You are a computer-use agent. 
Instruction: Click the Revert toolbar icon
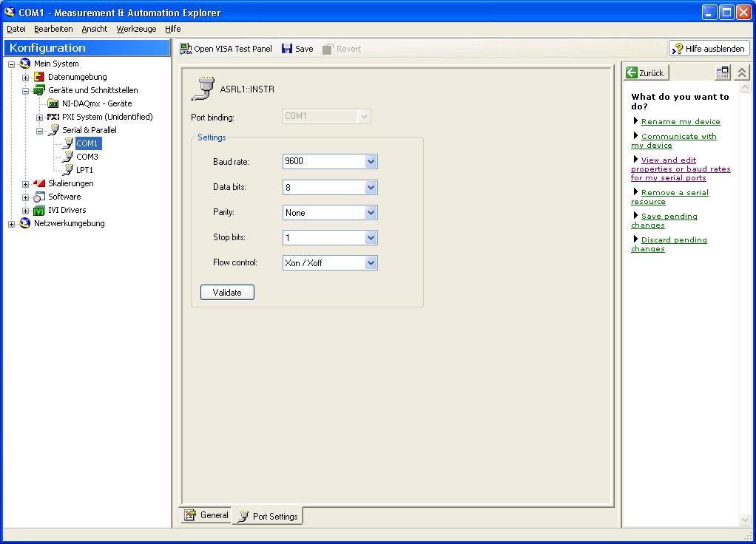click(x=328, y=49)
